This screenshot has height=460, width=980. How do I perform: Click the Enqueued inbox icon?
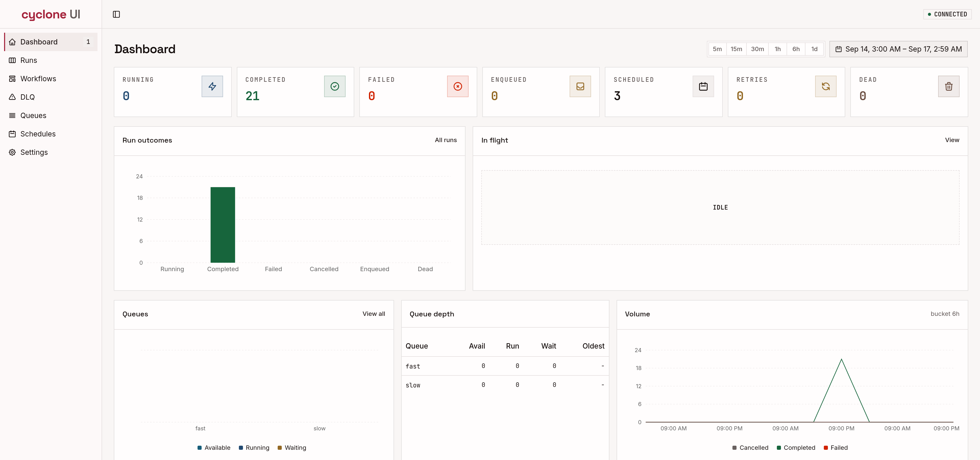pyautogui.click(x=580, y=86)
